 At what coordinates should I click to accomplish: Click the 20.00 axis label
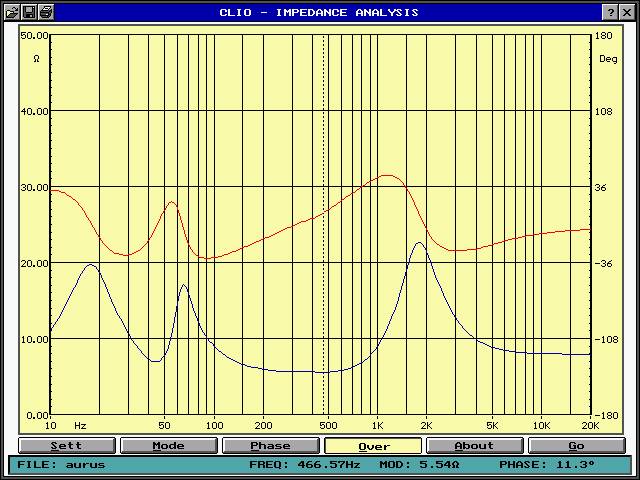34,264
